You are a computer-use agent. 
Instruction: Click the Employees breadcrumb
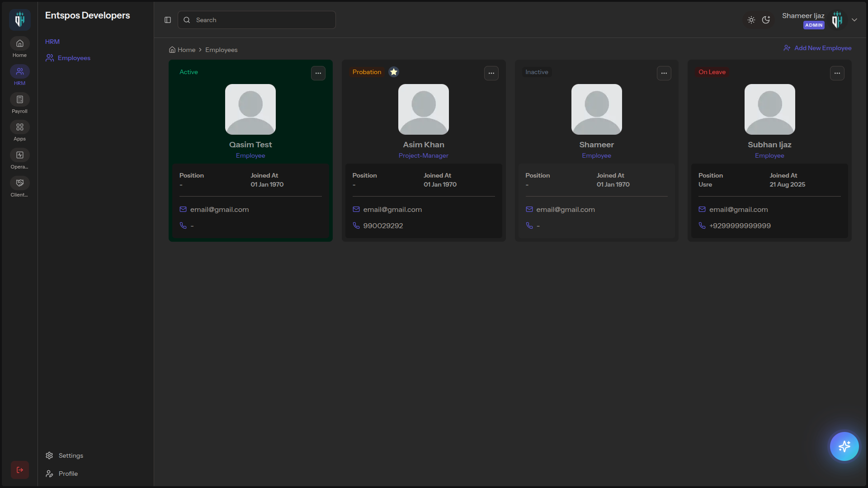tap(222, 50)
